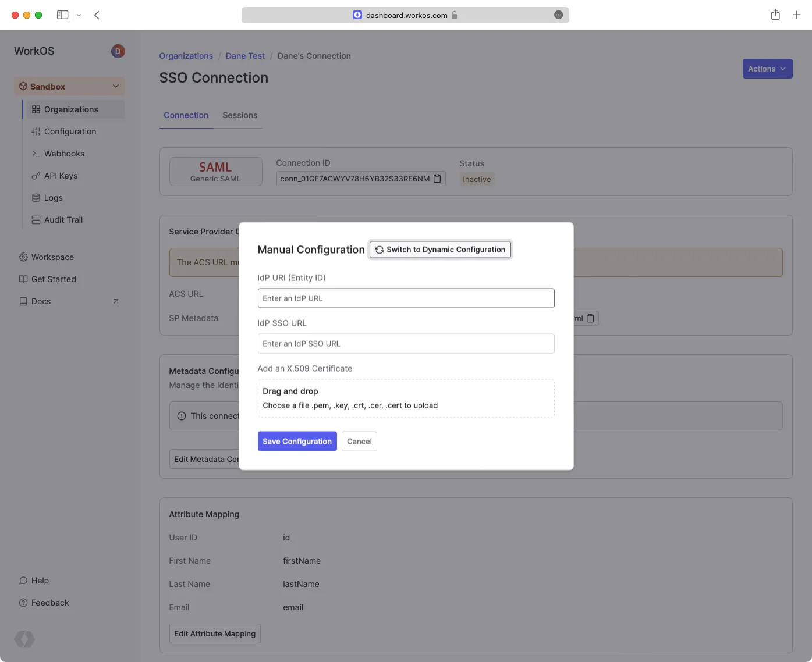Click the Safari share icon

click(x=775, y=15)
